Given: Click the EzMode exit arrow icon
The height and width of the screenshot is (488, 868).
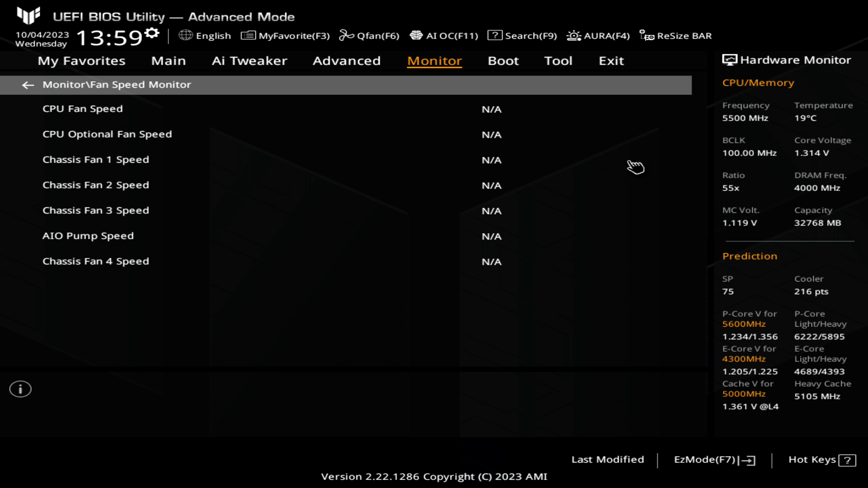Looking at the screenshot, I should click(x=747, y=460).
